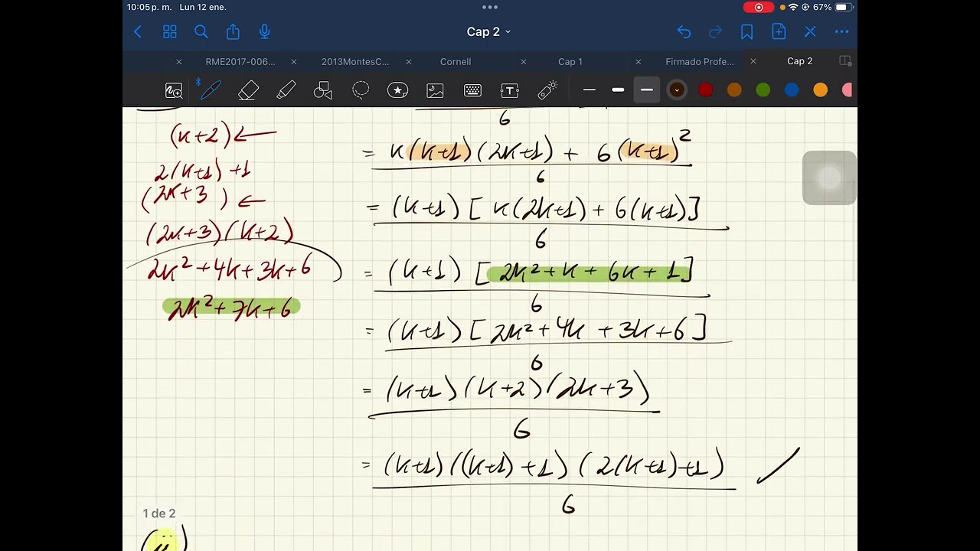Select the Highlighter tool

[286, 90]
